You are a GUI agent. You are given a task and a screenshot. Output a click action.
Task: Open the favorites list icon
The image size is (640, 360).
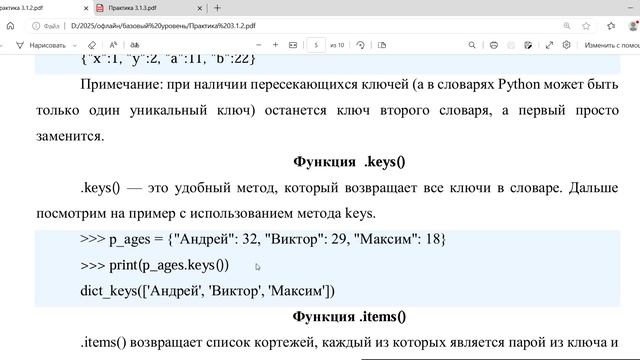[611, 26]
